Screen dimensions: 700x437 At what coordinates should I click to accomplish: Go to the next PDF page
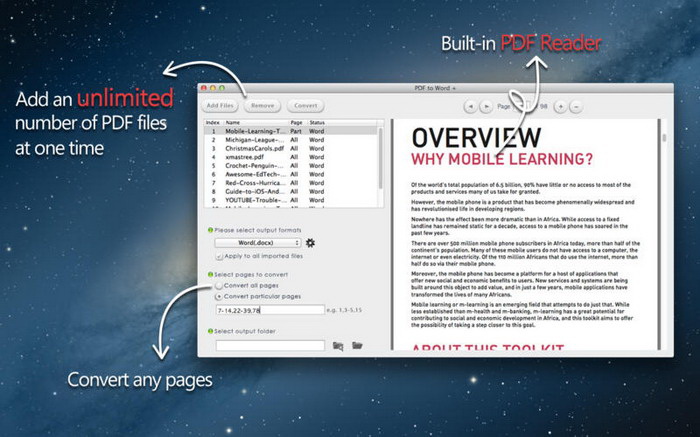pos(486,107)
